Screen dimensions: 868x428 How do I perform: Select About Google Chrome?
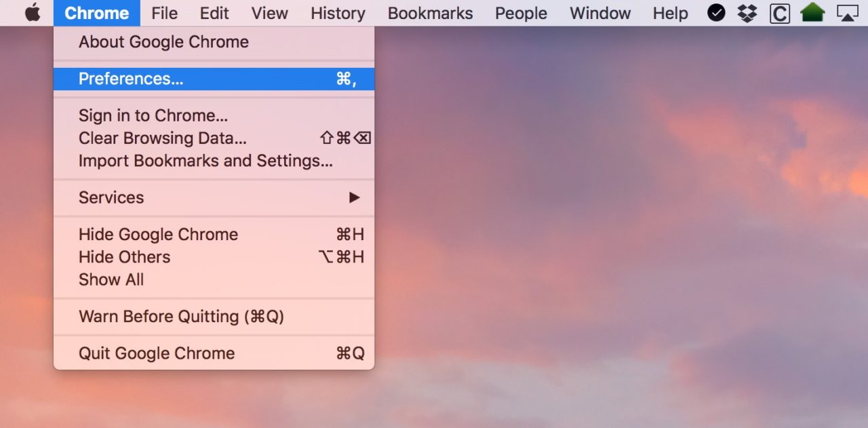214,42
